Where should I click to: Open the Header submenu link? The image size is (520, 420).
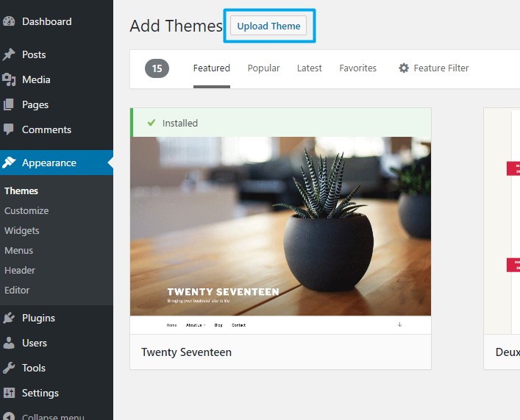click(20, 271)
